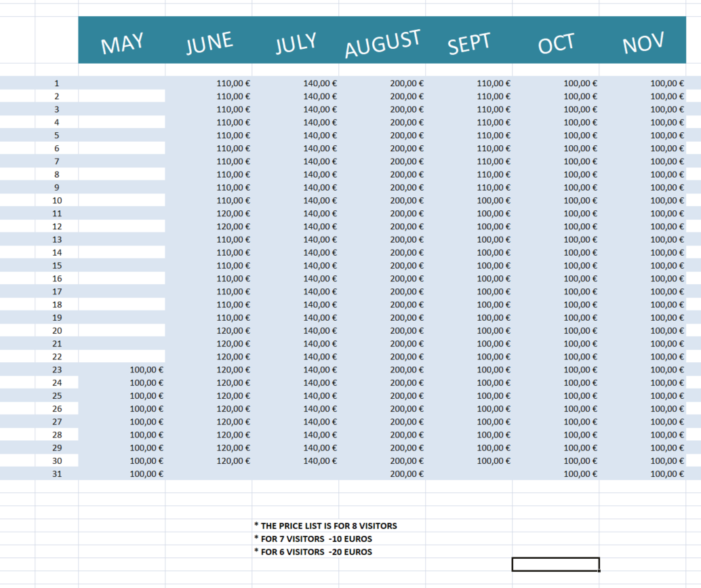Click note 'FOR 7 VISITORS -10 EUROS'
Screen dimensions: 701x588
click(313, 538)
